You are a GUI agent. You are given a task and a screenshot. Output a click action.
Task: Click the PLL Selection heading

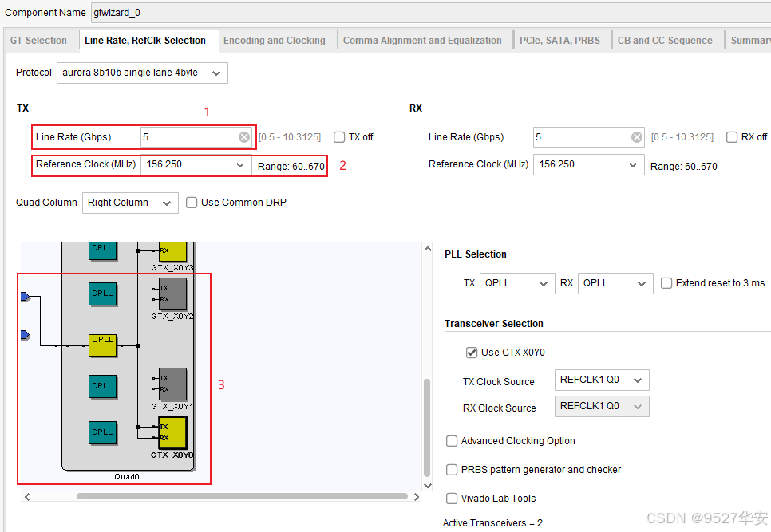click(x=476, y=254)
